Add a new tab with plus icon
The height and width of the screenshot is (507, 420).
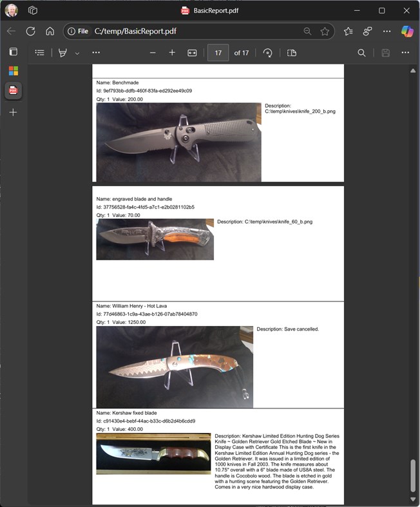tap(14, 112)
